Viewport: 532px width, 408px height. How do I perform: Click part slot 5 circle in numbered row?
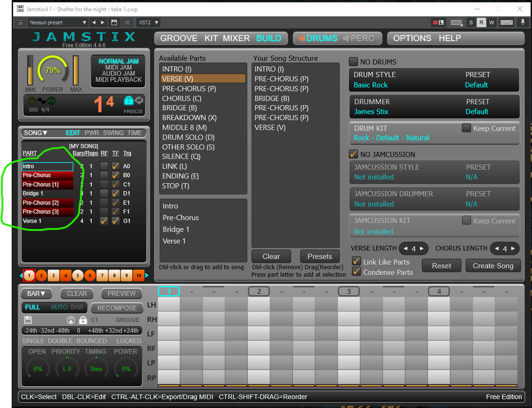coord(78,275)
